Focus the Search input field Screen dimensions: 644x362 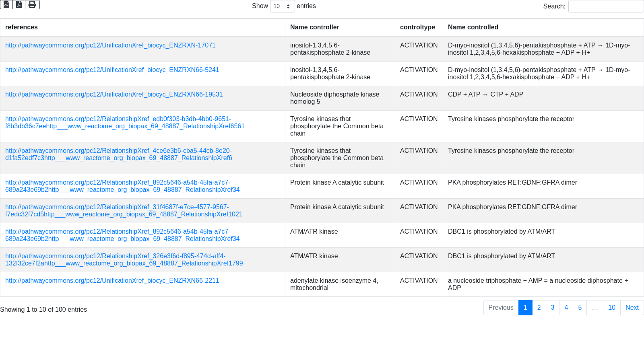point(606,6)
